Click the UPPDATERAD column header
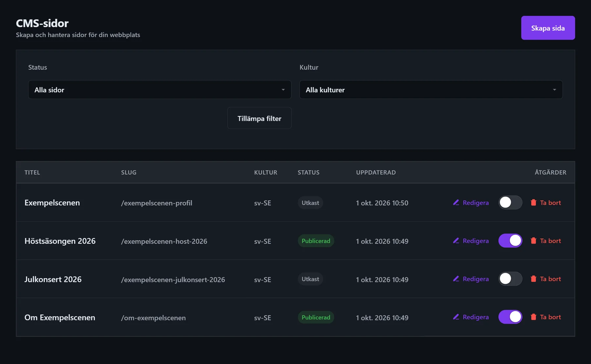This screenshot has width=591, height=364. pyautogui.click(x=376, y=172)
